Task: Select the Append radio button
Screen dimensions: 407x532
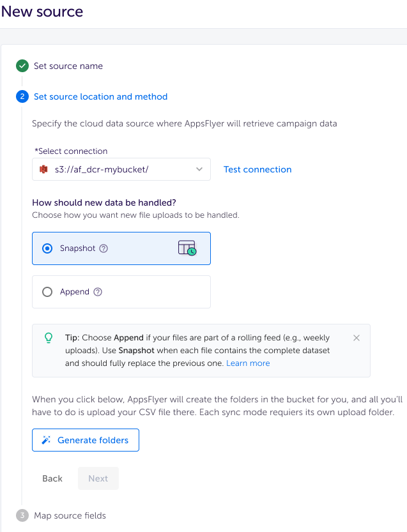Action: 47,292
